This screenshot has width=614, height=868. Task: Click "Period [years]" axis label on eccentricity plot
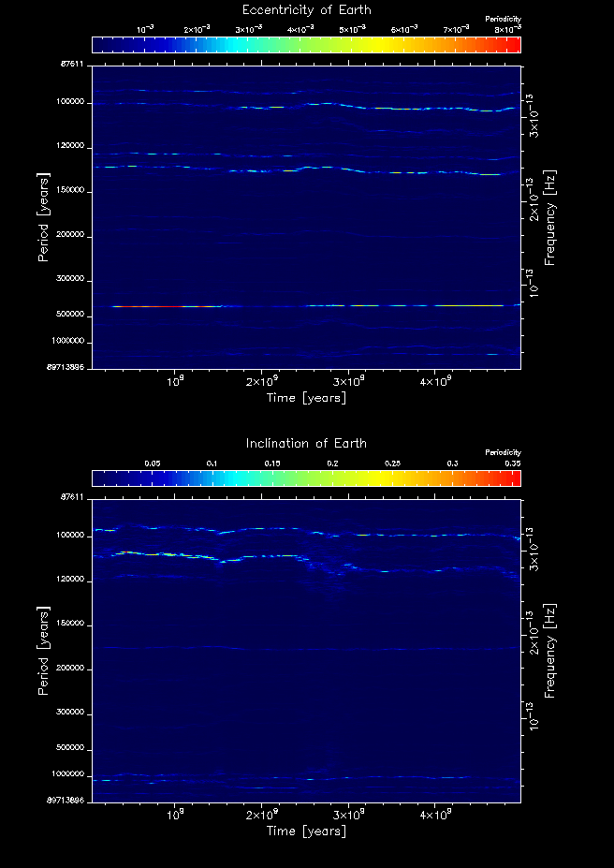tap(43, 216)
